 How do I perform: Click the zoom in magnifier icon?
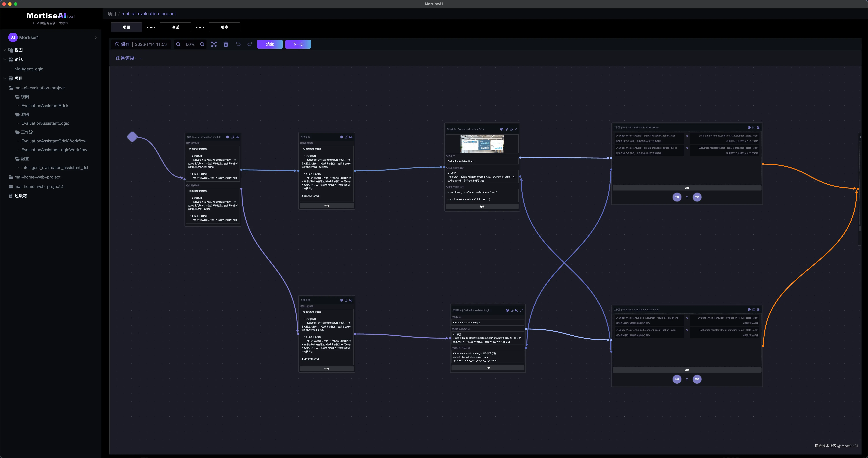202,44
